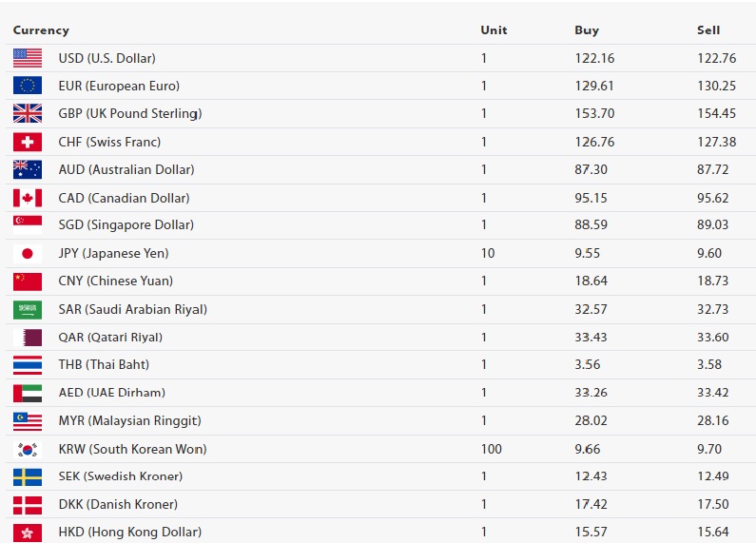Screen dimensions: 756x543
Task: Select MYR (Malaysian Ringgit) currency name
Action: tap(129, 421)
